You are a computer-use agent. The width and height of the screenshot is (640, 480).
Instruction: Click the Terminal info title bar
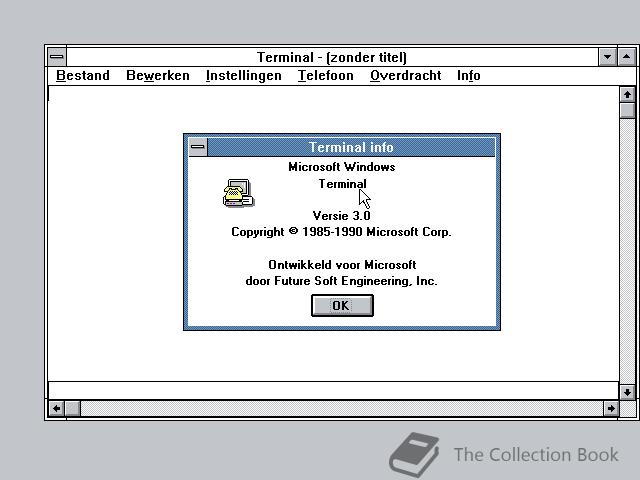[351, 147]
